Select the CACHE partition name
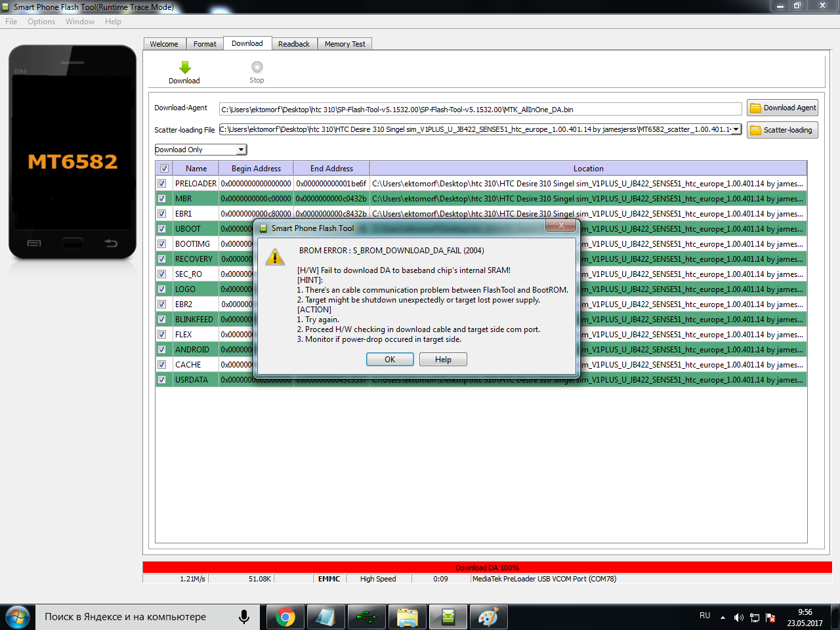The height and width of the screenshot is (630, 840). [188, 365]
